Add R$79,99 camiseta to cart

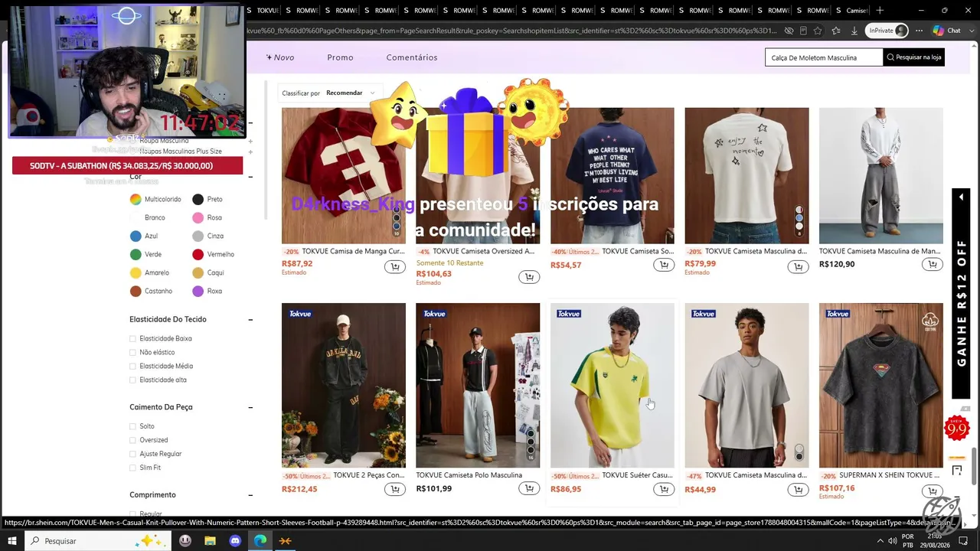click(798, 266)
